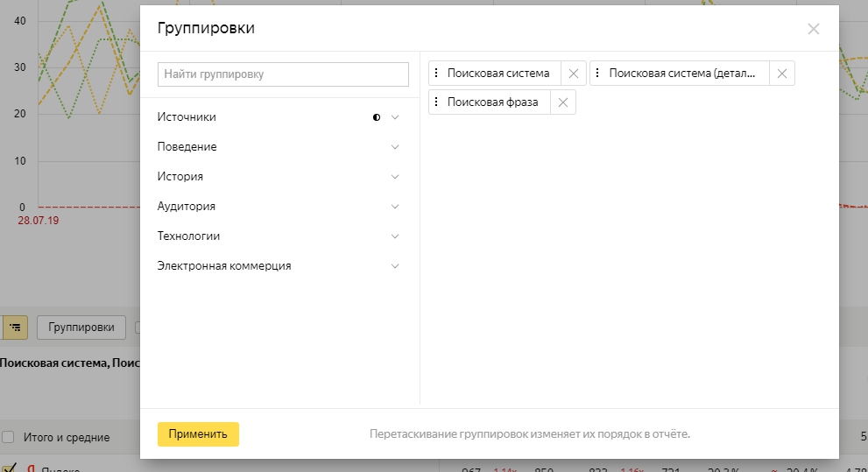Click the half-filled circle indicator next to Источники
The height and width of the screenshot is (472, 868).
(377, 117)
